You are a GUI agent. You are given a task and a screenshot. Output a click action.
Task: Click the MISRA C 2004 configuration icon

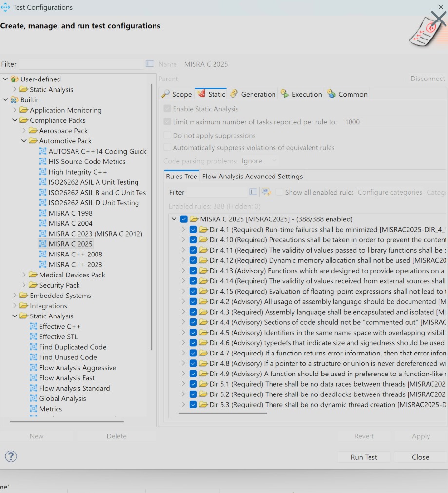pyautogui.click(x=43, y=223)
